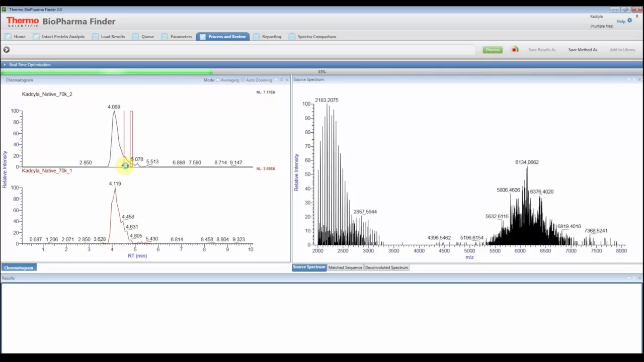The image size is (644, 362).
Task: Click the 2183.2075 spectrum peak label
Action: tap(327, 100)
